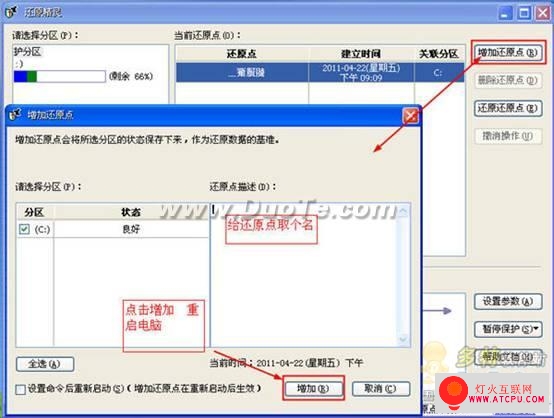
Task: Minimize the main restore window
Action: tap(505, 13)
